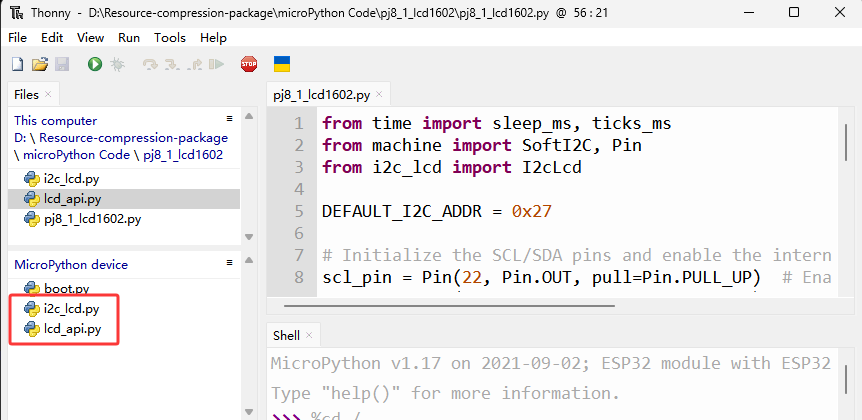Click the MicroPython device header link
This screenshot has width=862, height=420.
71,264
